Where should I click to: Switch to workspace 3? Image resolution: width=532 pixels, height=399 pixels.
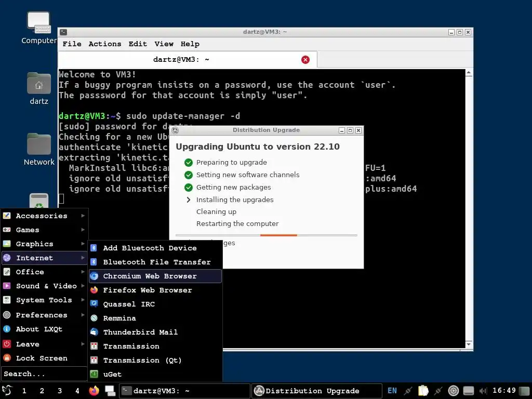coord(60,391)
